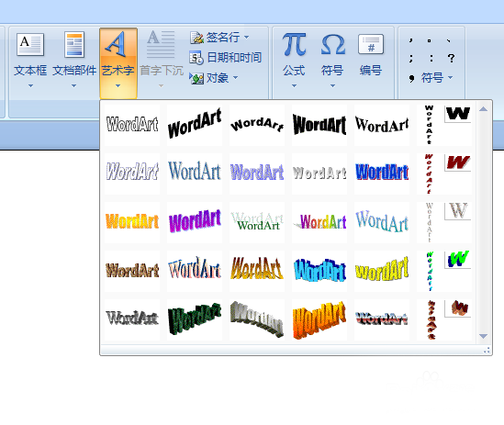Pick the blue bold WordArt with red shadow
The image size is (504, 425).
click(382, 173)
